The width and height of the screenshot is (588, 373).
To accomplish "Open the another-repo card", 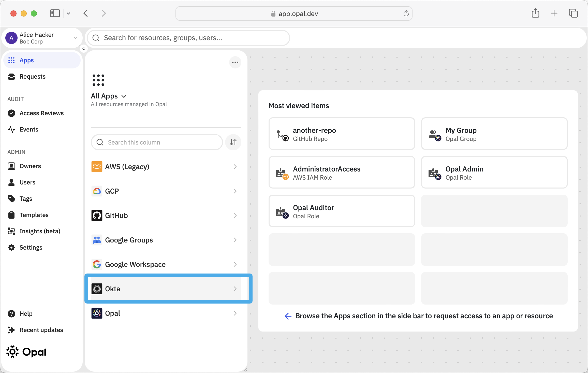I will [x=342, y=134].
